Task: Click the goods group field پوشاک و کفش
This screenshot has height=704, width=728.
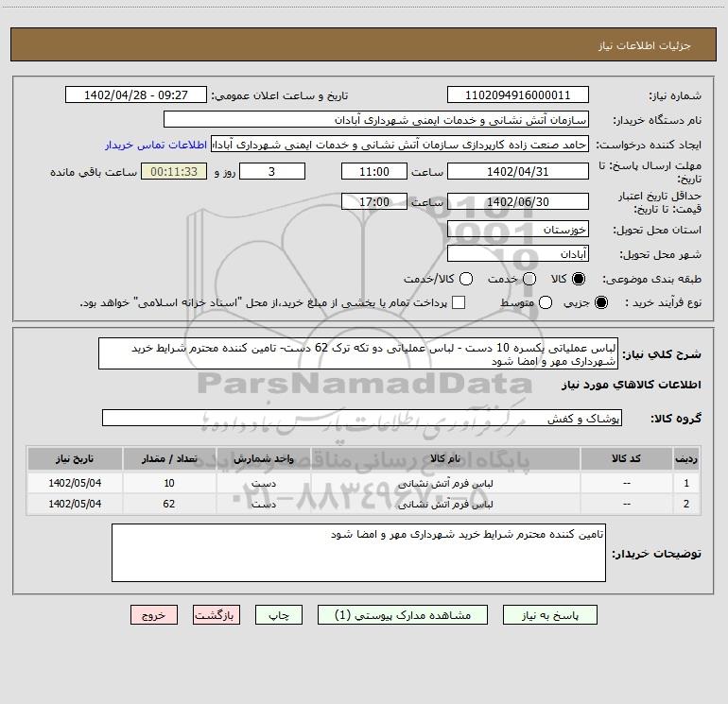Action: 362,418
